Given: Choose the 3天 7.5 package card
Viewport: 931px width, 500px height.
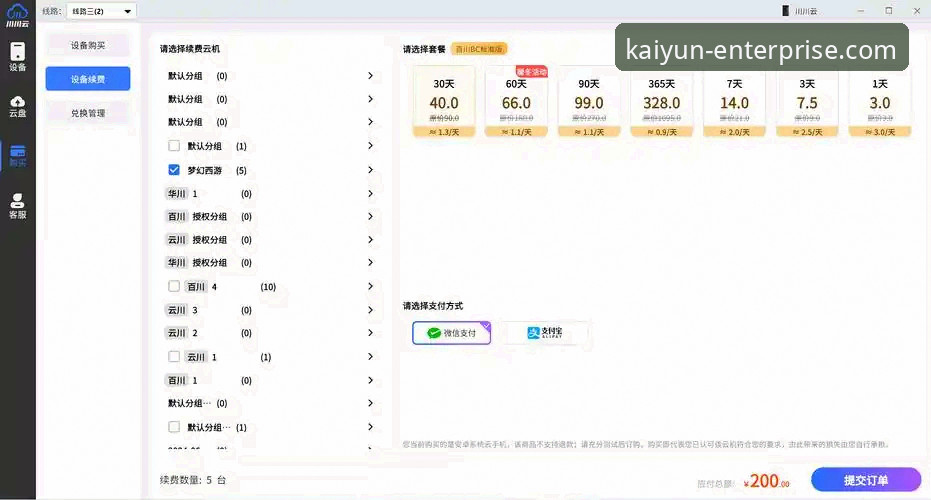Looking at the screenshot, I should point(807,102).
